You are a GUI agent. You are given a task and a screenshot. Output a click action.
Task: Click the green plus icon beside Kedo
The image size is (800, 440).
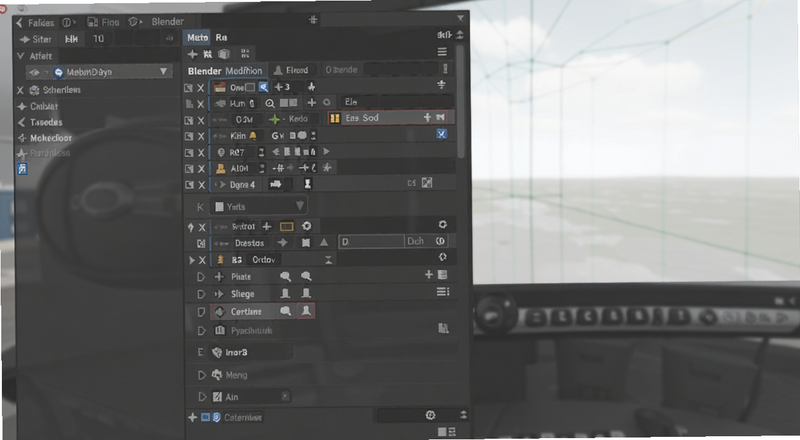point(274,119)
